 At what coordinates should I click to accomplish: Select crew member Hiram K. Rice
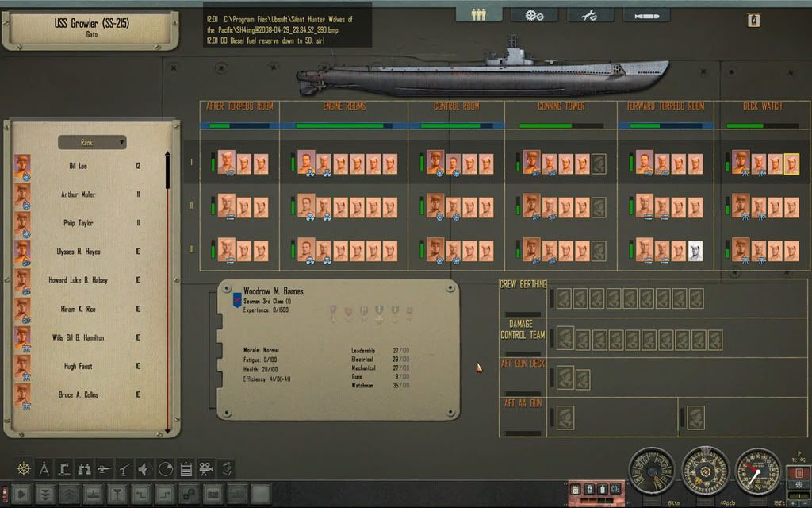[79, 309]
